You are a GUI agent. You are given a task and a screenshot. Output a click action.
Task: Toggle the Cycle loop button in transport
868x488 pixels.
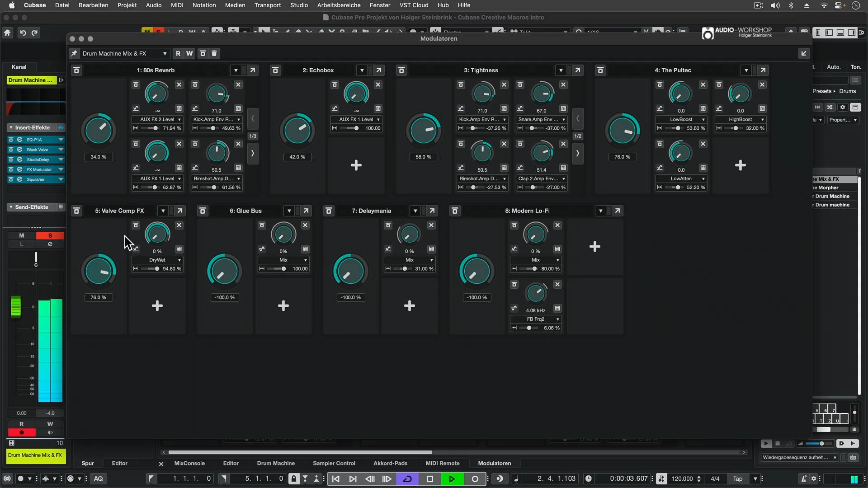point(407,479)
